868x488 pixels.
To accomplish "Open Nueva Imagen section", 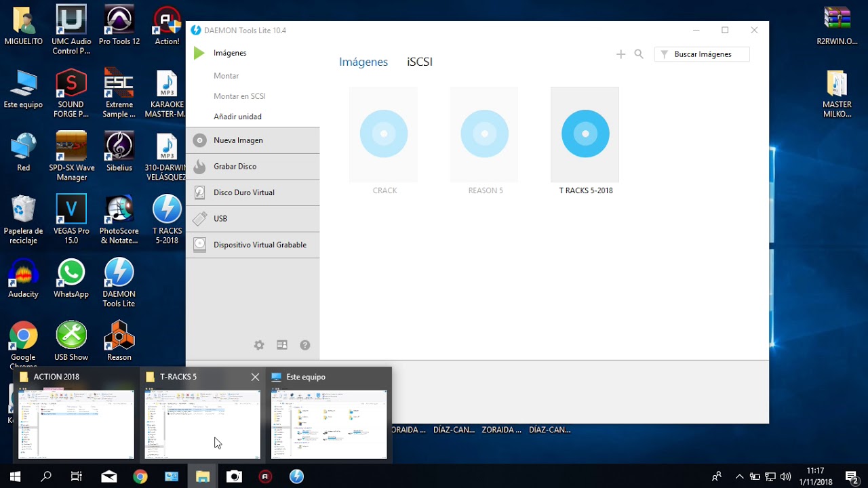I will tap(253, 140).
